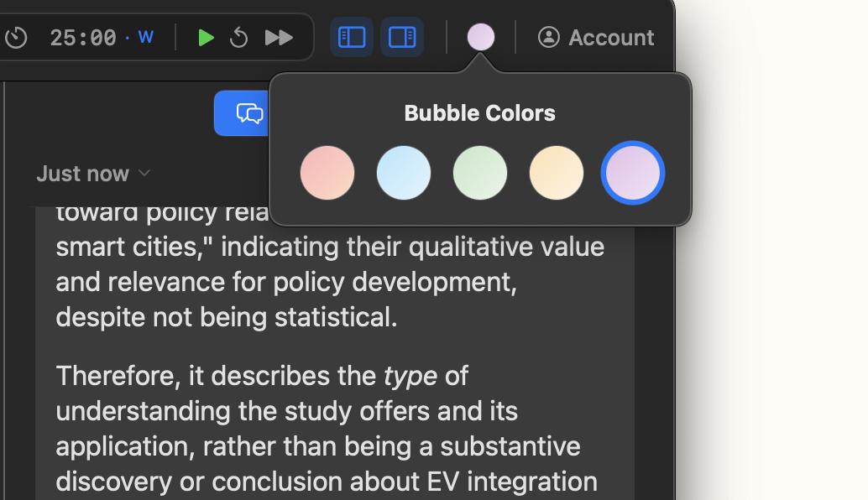Click the Account profile person icon

click(x=548, y=37)
